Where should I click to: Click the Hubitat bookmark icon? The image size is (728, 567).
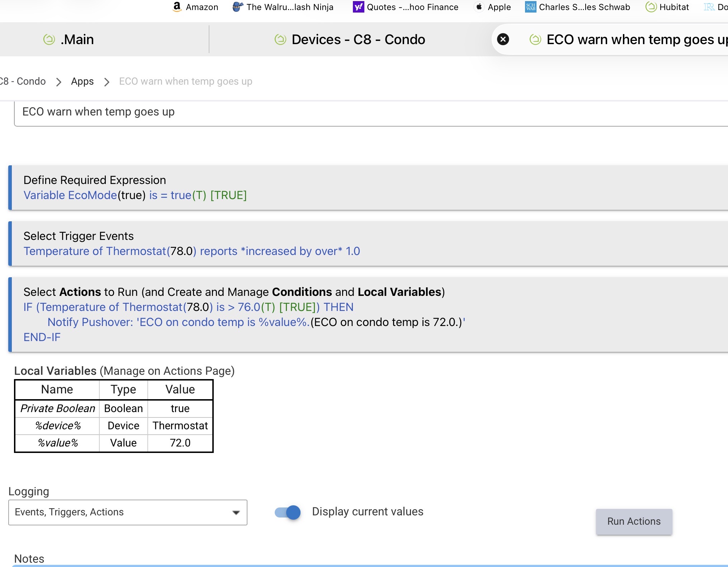click(x=651, y=7)
